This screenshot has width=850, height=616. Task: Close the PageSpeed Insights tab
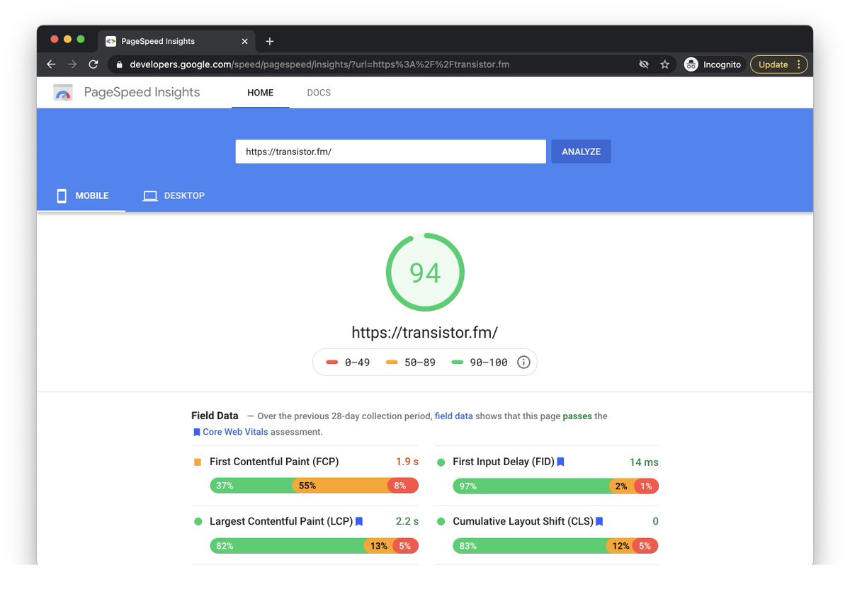(x=245, y=41)
